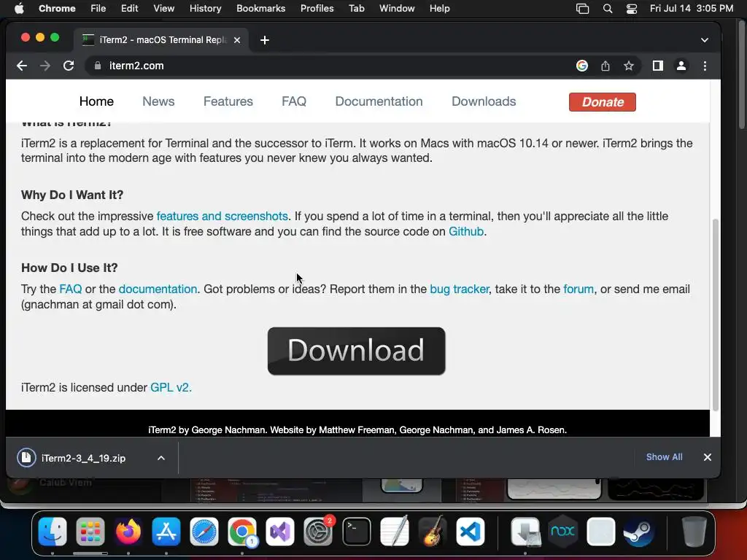The width and height of the screenshot is (747, 560).
Task: Open Nox app from the Dock
Action: click(562, 532)
